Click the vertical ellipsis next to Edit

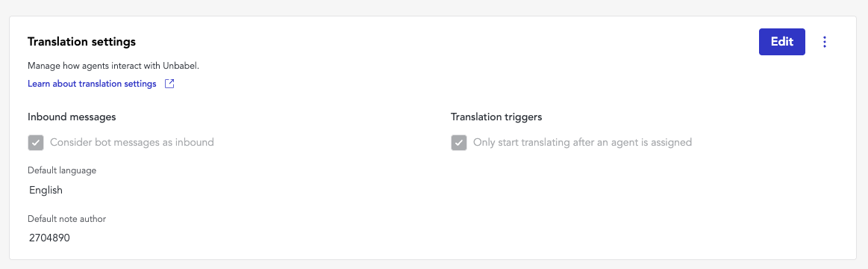[x=825, y=42]
